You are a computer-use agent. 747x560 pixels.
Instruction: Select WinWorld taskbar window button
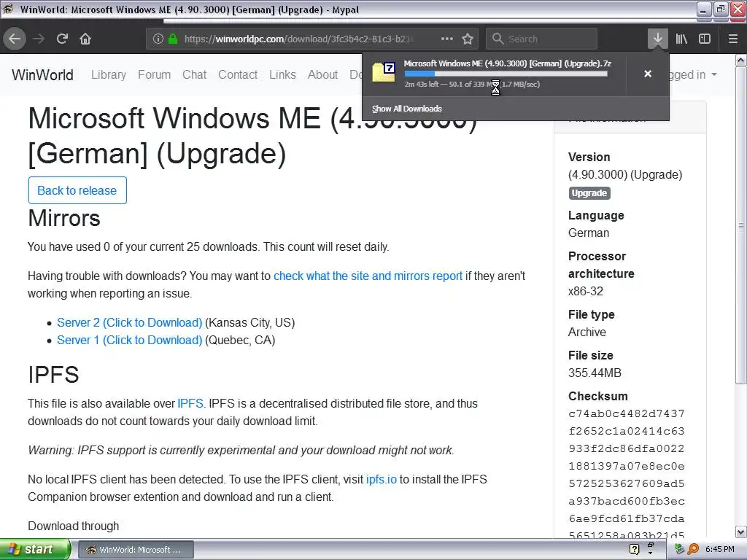click(135, 550)
